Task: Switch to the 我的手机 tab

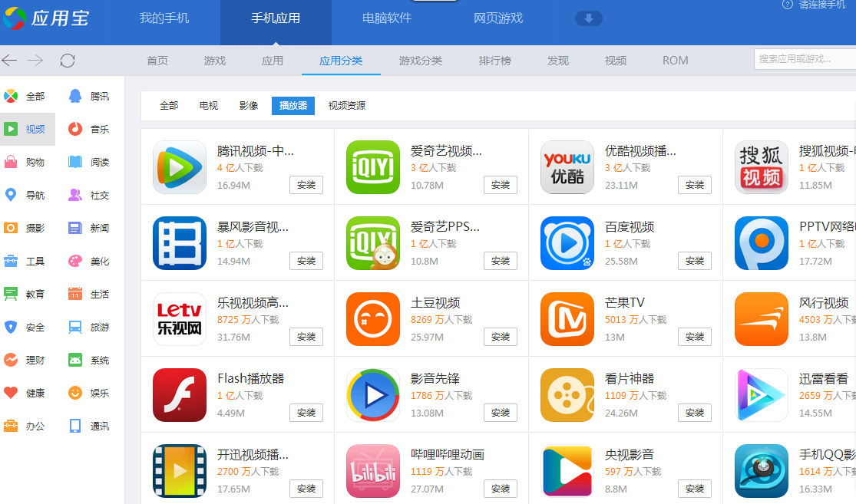Action: click(164, 18)
